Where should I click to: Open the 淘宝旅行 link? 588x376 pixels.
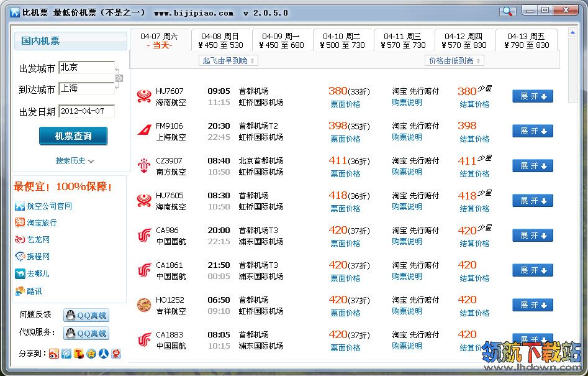pyautogui.click(x=42, y=223)
